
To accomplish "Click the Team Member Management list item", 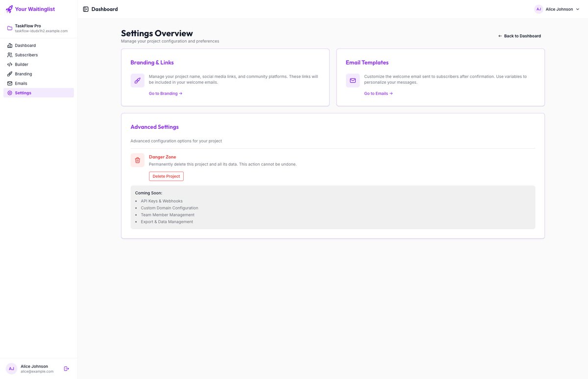I will [x=168, y=214].
